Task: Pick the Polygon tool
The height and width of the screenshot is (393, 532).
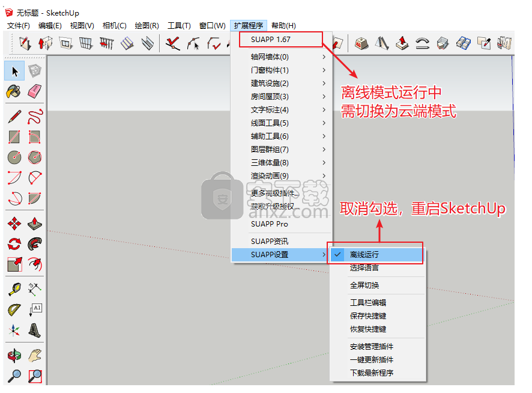Action: coord(35,157)
